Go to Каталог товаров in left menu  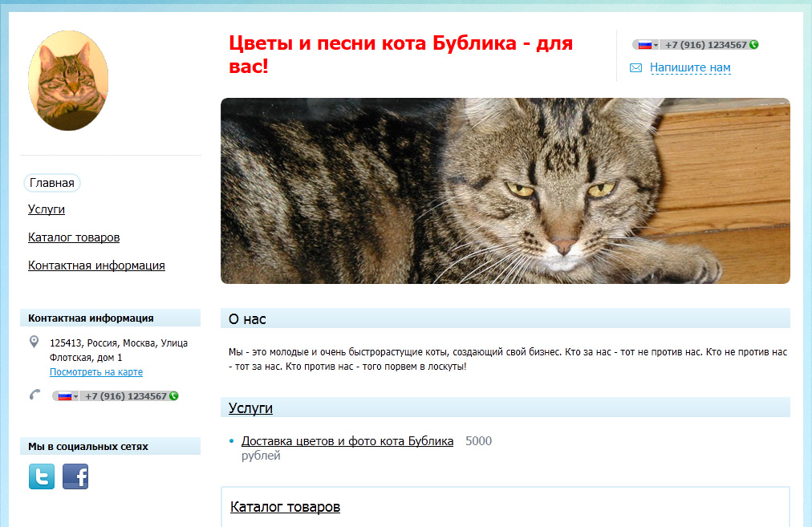[74, 237]
